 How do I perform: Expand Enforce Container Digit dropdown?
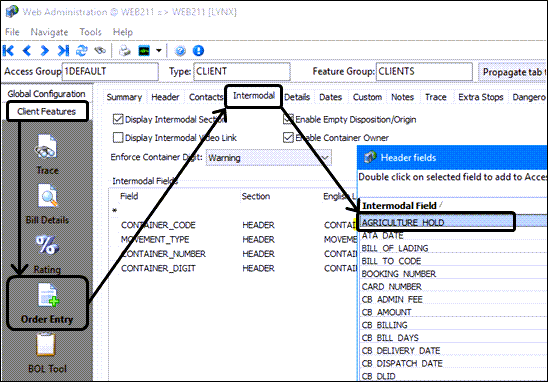[325, 158]
